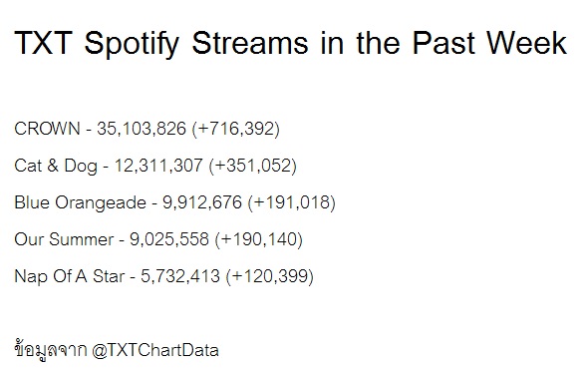Select the Nap Of A Star title

pyautogui.click(x=70, y=276)
